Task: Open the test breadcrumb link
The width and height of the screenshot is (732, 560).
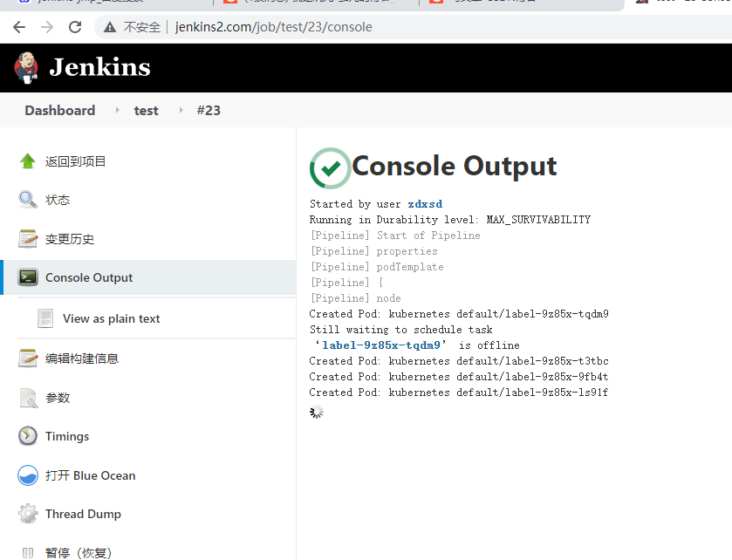Action: click(146, 111)
